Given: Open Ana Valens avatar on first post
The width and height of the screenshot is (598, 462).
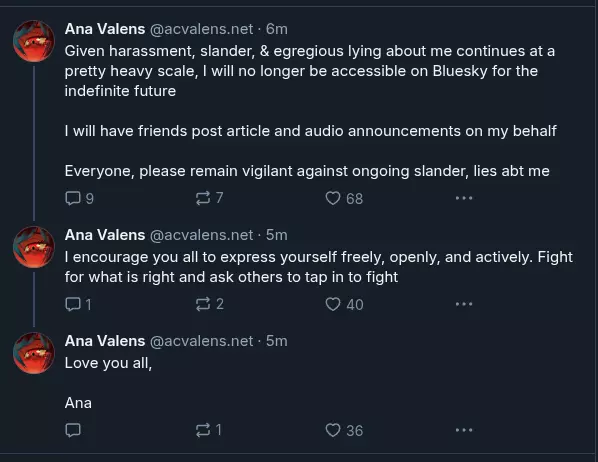Looking at the screenshot, I should point(34,41).
